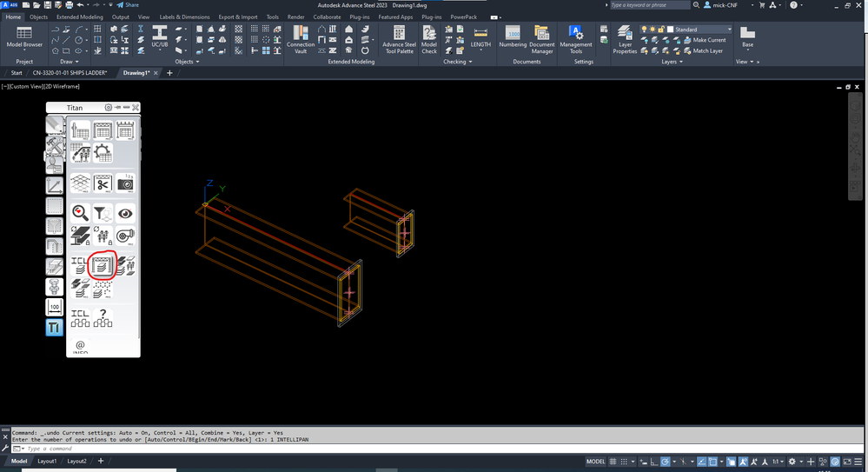The image size is (868, 472).
Task: Click the Titan scissors cut icon
Action: [x=103, y=183]
